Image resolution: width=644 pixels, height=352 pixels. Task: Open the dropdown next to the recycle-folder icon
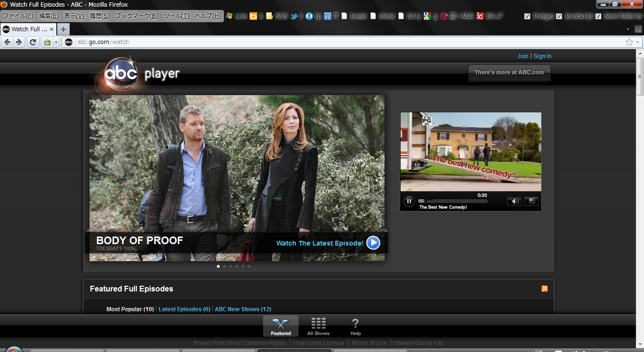pyautogui.click(x=56, y=42)
